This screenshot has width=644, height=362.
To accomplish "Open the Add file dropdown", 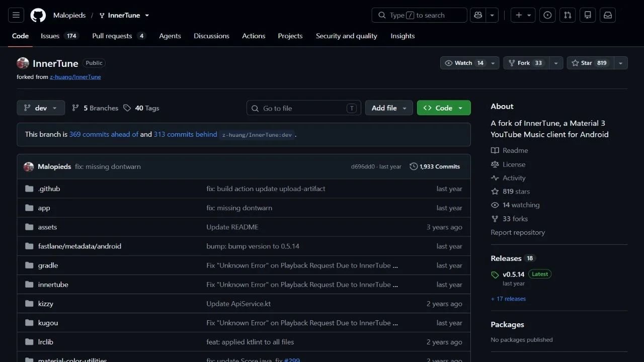I will [x=389, y=108].
